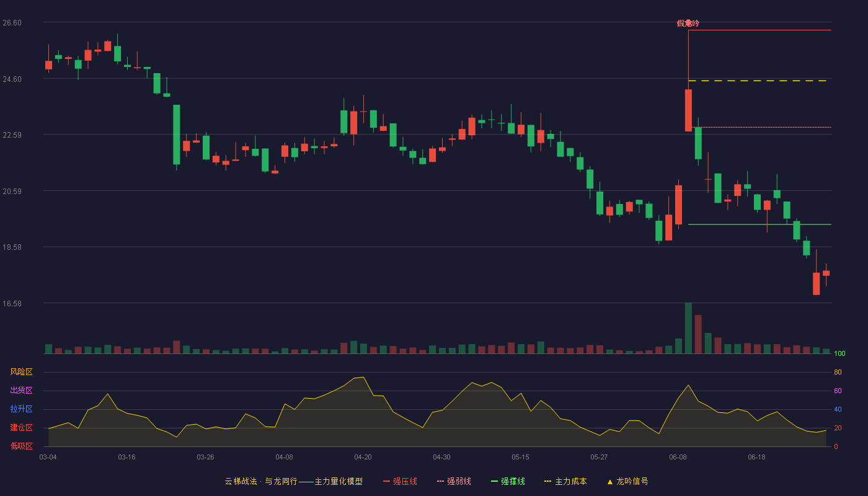
Task: Click the 低吸区 indicator label
Action: pos(21,446)
